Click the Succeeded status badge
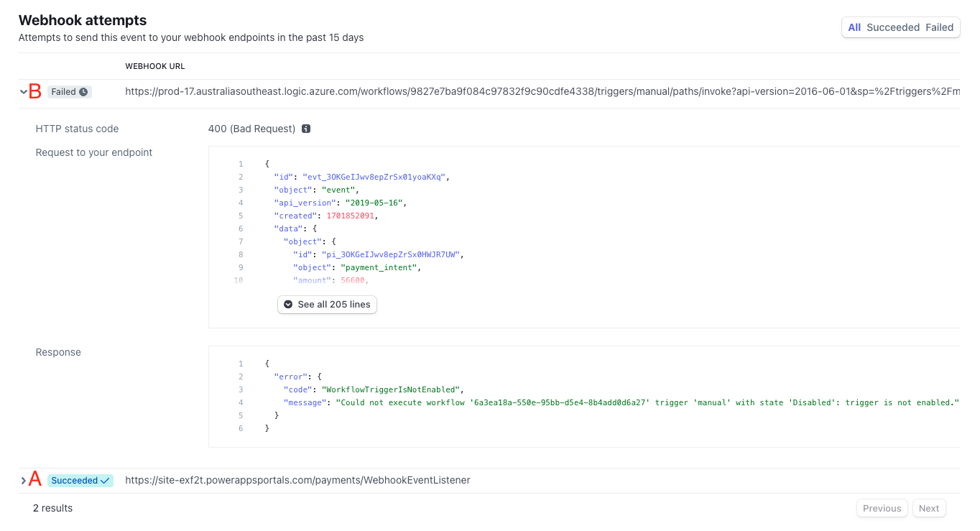980x531 pixels. coord(80,479)
